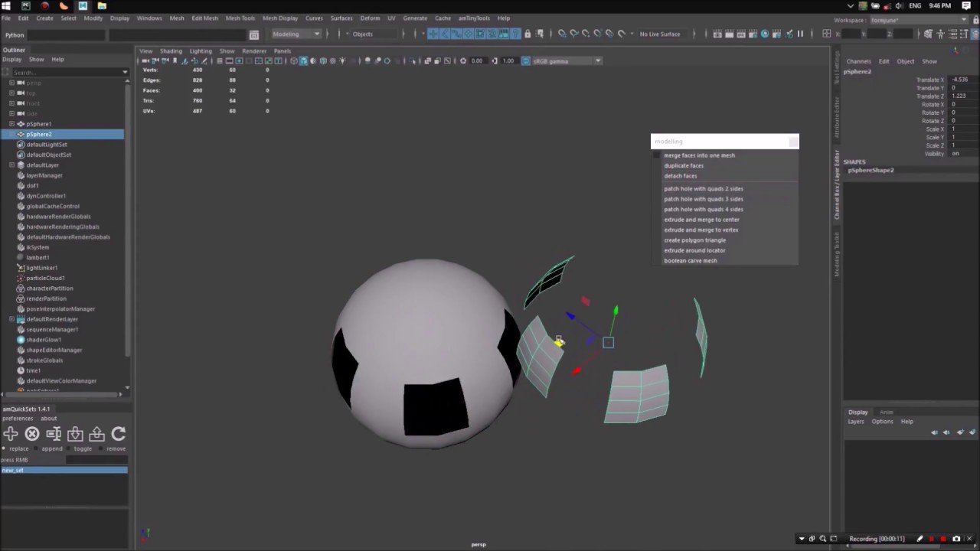Click the recording toolbar pencil icon
The width and height of the screenshot is (980, 551).
tap(920, 539)
